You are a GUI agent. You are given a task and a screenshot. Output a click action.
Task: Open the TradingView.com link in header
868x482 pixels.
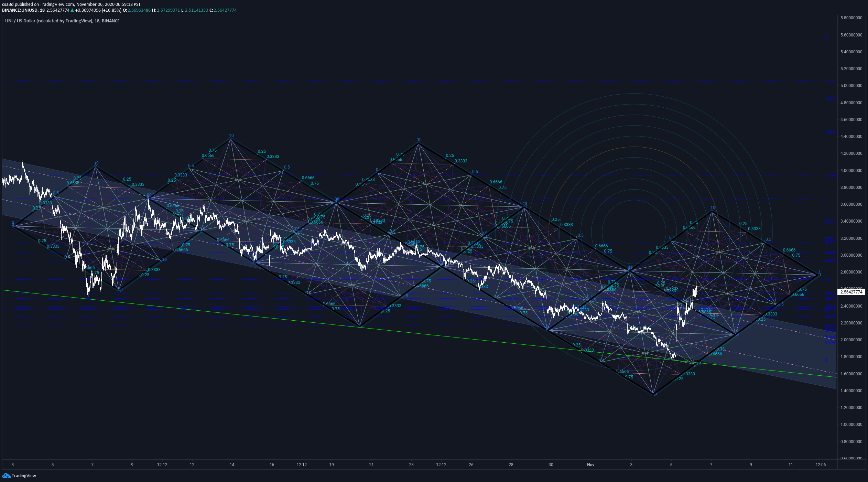click(57, 4)
